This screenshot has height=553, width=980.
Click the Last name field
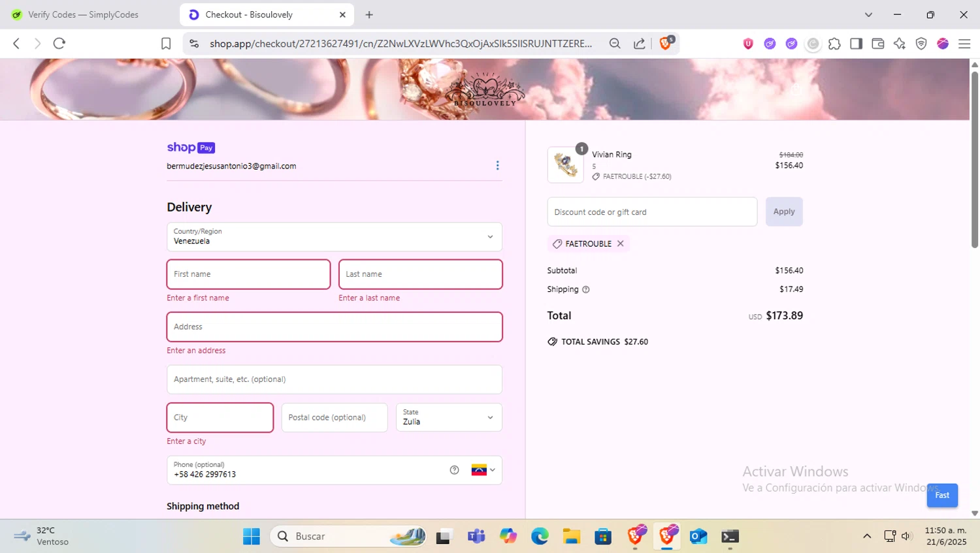(x=420, y=274)
